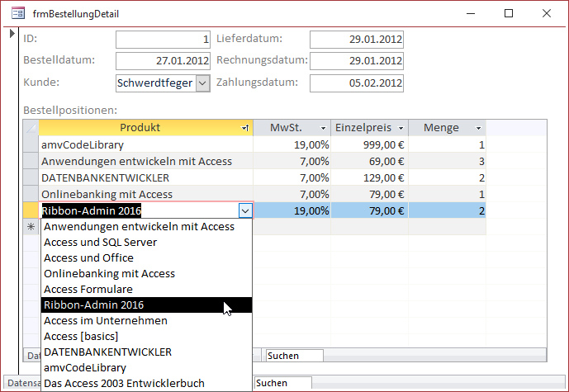Select highlighted 'Ribbon-Admin 2016' in dropdown list
The image size is (569, 392).
(147, 305)
